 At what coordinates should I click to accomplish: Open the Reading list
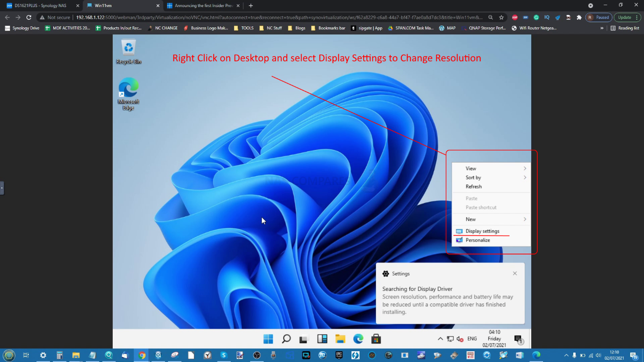click(x=625, y=28)
